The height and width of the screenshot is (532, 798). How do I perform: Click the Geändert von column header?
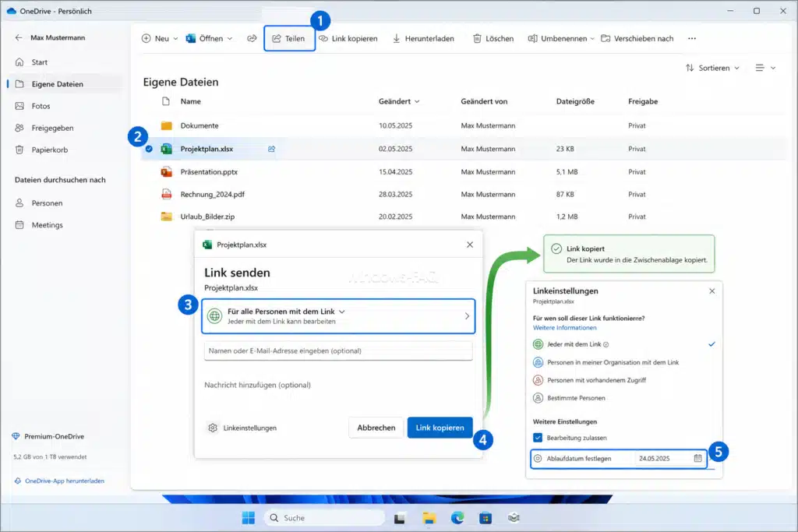tap(484, 101)
